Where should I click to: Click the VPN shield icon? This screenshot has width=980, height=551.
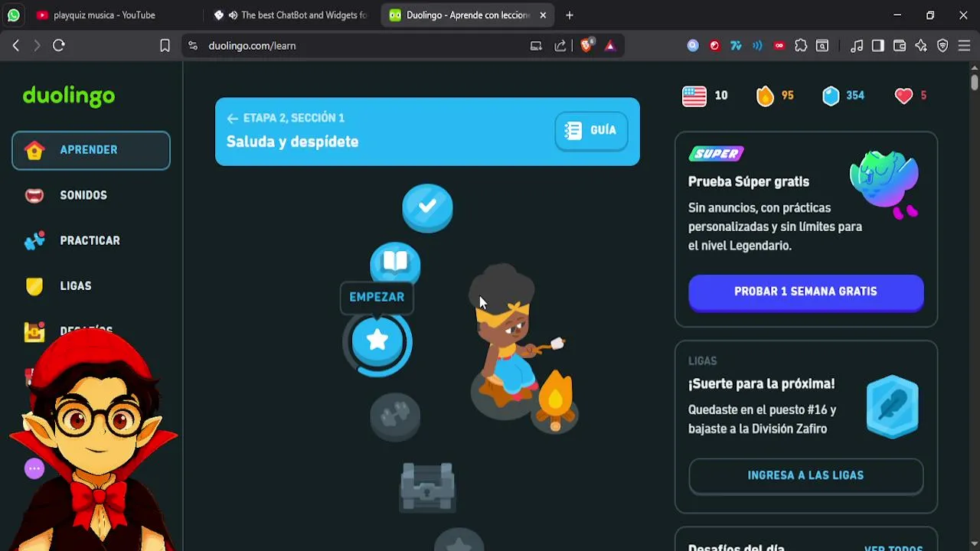pyautogui.click(x=942, y=46)
